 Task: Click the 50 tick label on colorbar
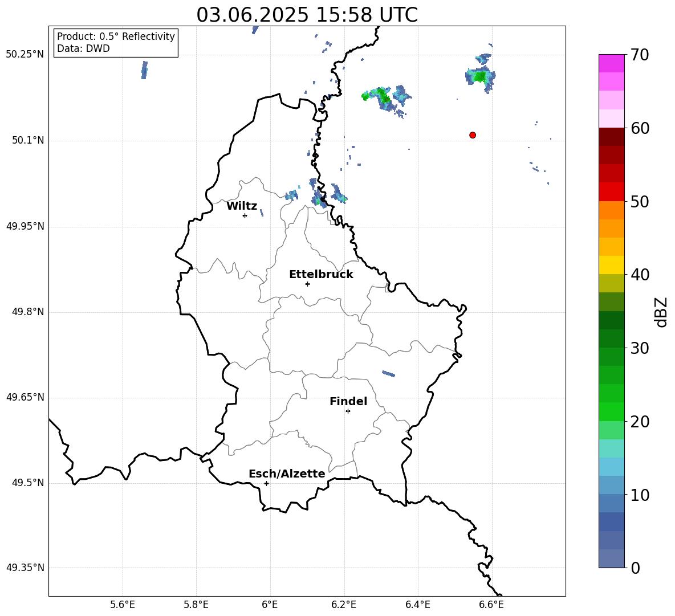click(x=640, y=202)
